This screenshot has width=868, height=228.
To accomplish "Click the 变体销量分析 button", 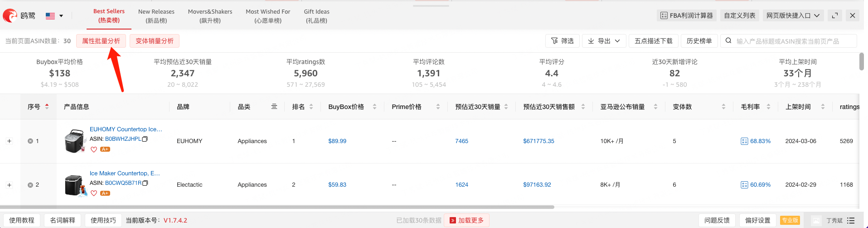I will pyautogui.click(x=155, y=41).
